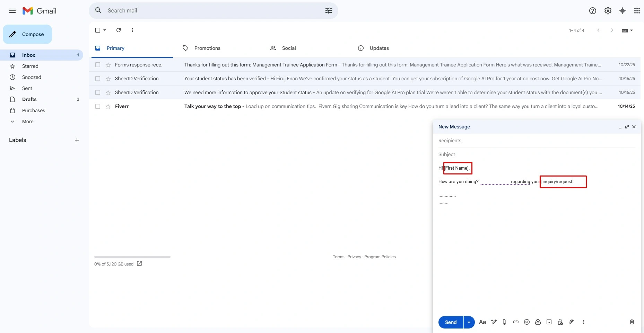Open Gemini sparkle icon

click(623, 11)
